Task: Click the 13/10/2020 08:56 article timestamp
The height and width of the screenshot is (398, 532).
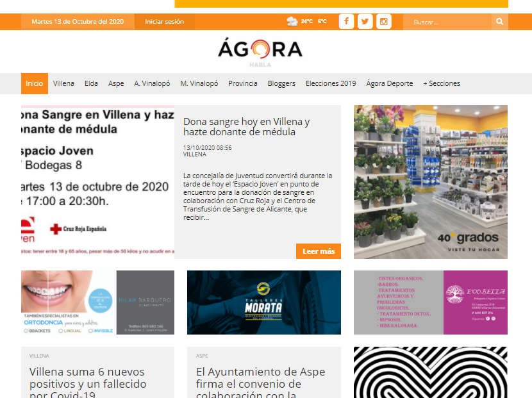Action: pyautogui.click(x=207, y=148)
